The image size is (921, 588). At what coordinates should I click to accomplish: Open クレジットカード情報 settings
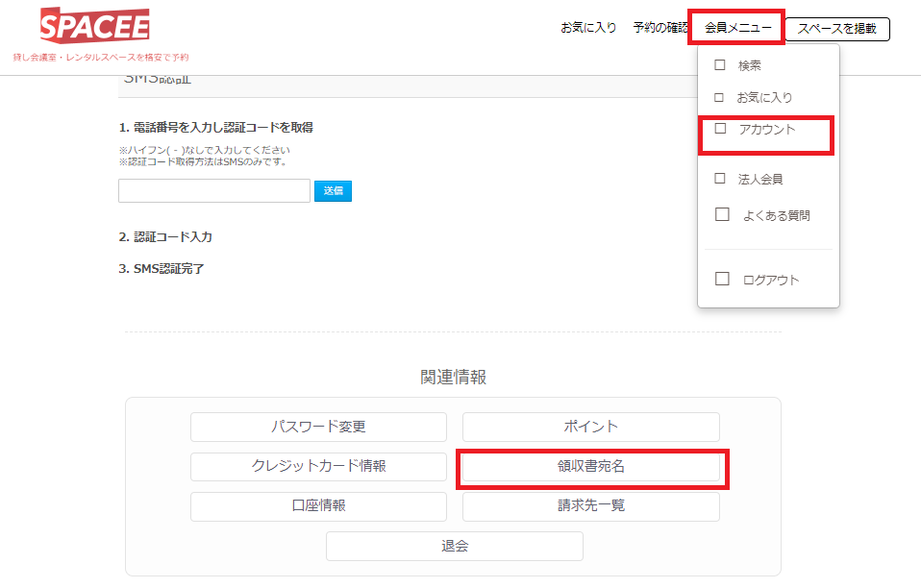(318, 466)
